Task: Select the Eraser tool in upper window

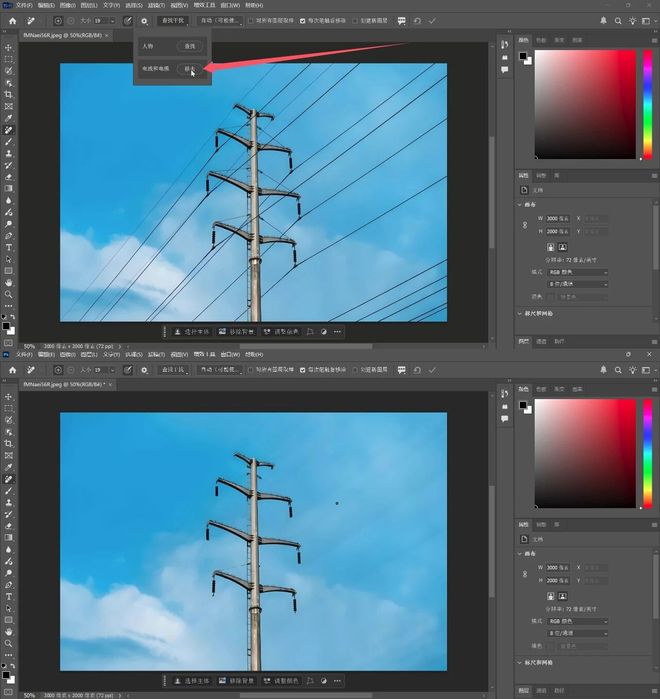Action: pyautogui.click(x=8, y=177)
